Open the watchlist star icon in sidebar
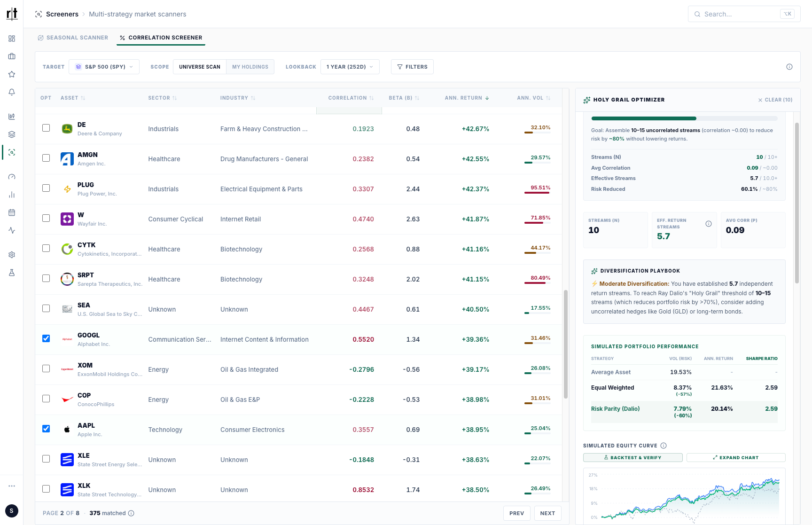Viewport: 812px width, 525px height. coord(12,74)
